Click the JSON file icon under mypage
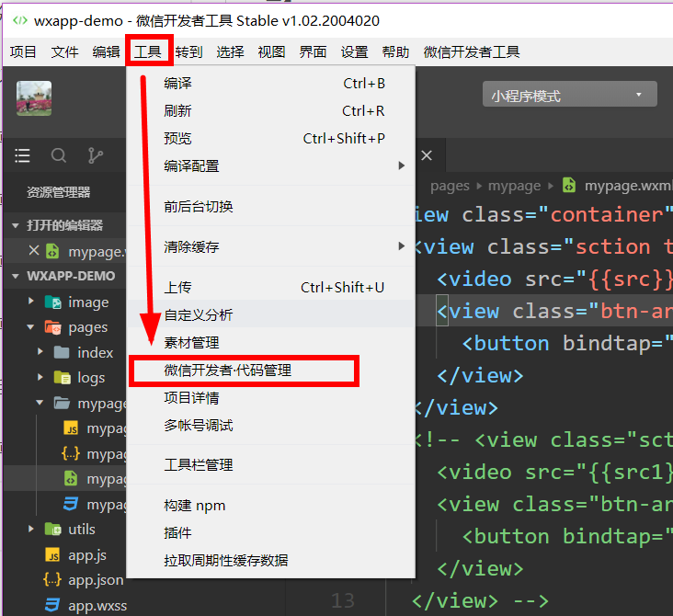Image resolution: width=673 pixels, height=616 pixels. [71, 453]
